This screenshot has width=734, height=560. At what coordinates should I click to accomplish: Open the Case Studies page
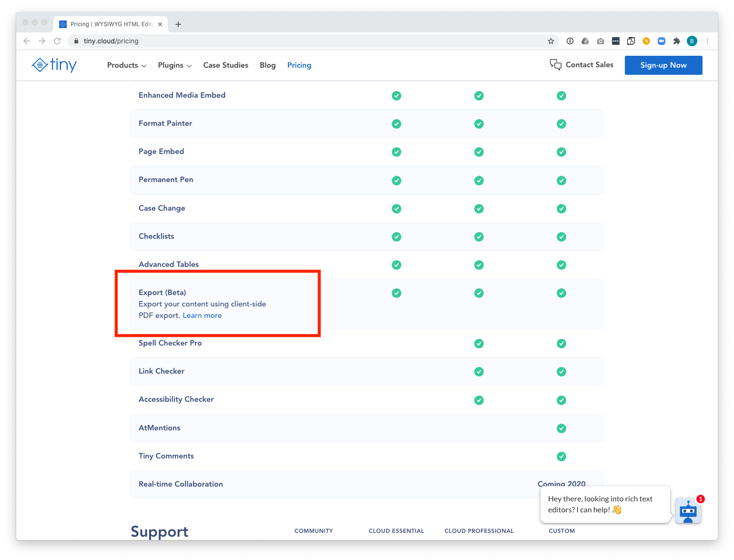tap(226, 65)
